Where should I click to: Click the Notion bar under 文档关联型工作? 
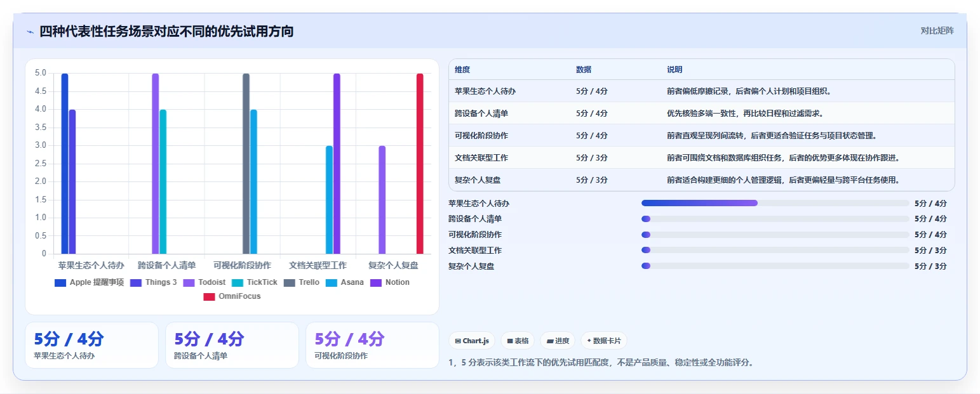[337, 164]
